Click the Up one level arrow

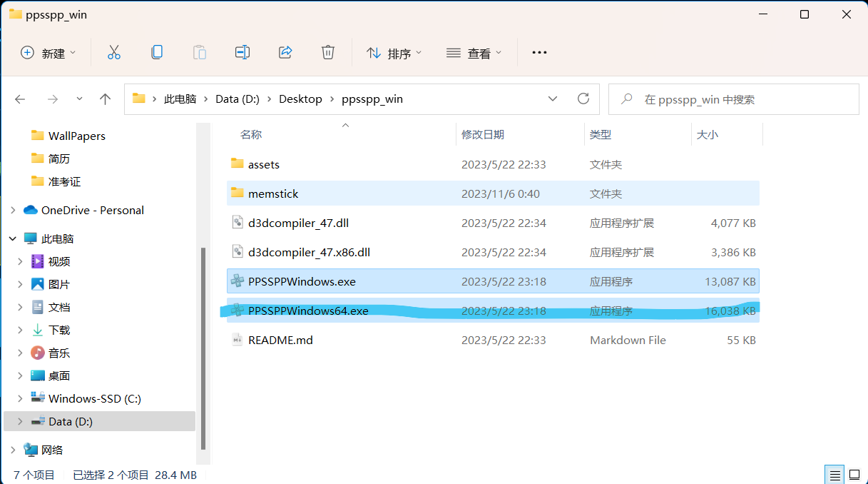pos(106,99)
